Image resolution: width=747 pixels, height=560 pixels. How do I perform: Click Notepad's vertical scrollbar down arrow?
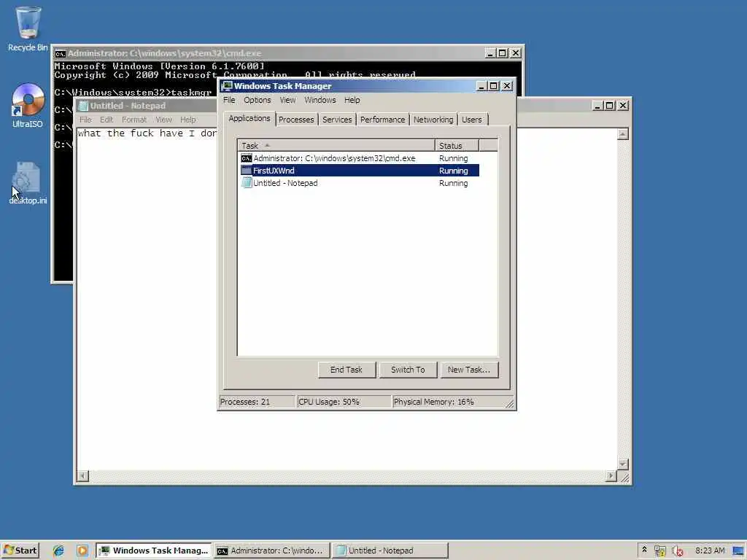pos(623,464)
